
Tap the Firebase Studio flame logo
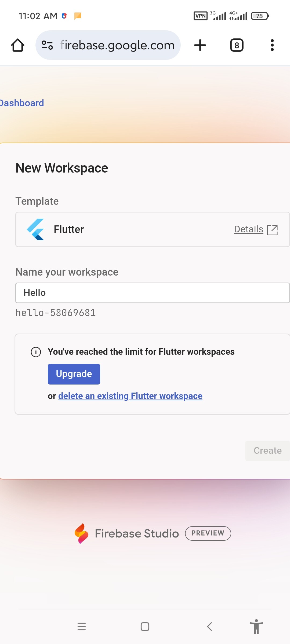pos(82,533)
